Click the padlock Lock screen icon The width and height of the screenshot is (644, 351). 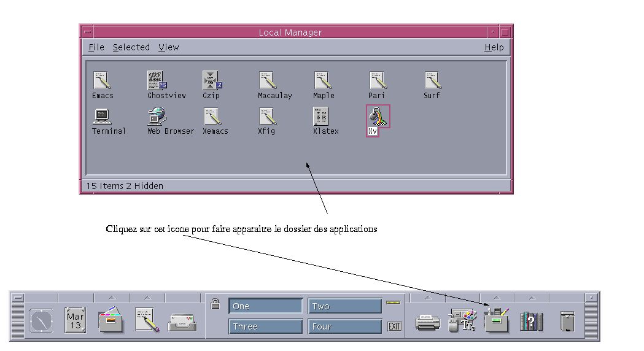tap(215, 304)
